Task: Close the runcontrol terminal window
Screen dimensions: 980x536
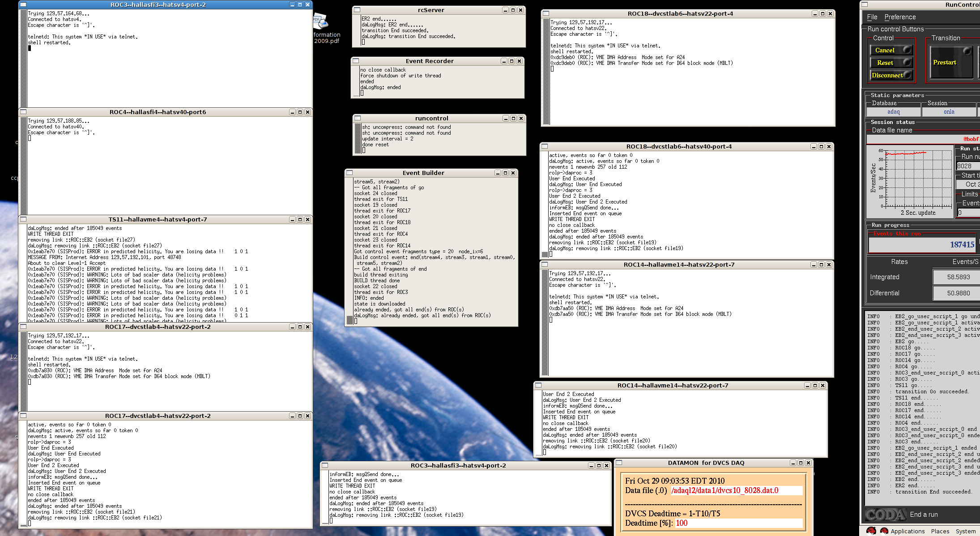Action: click(x=521, y=118)
